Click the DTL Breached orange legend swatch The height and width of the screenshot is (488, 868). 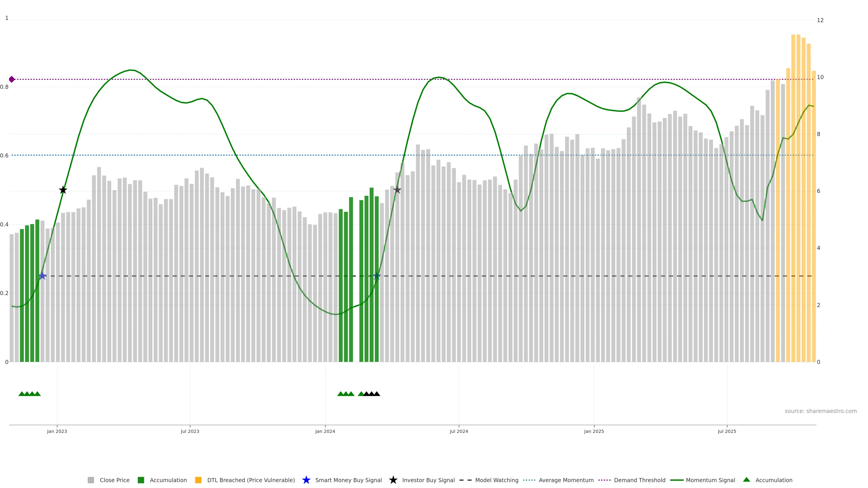(x=198, y=480)
